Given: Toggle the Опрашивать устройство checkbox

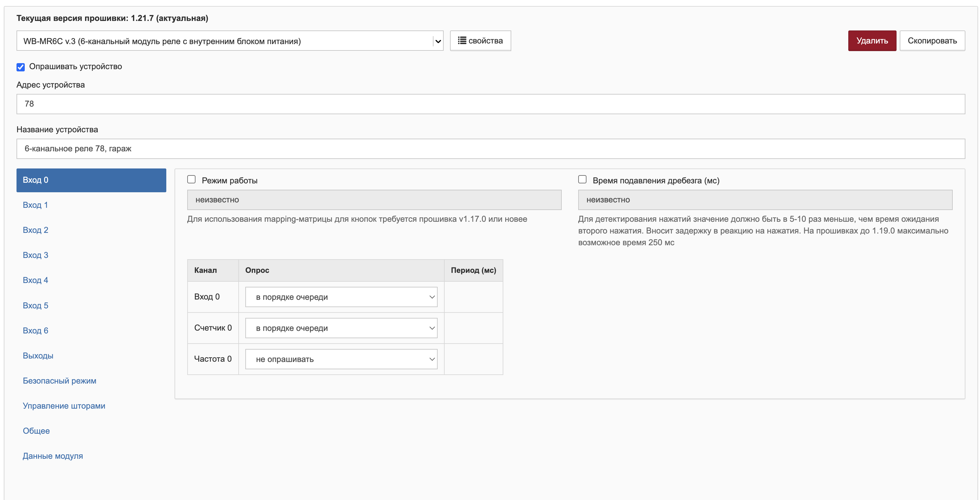Looking at the screenshot, I should [x=21, y=67].
